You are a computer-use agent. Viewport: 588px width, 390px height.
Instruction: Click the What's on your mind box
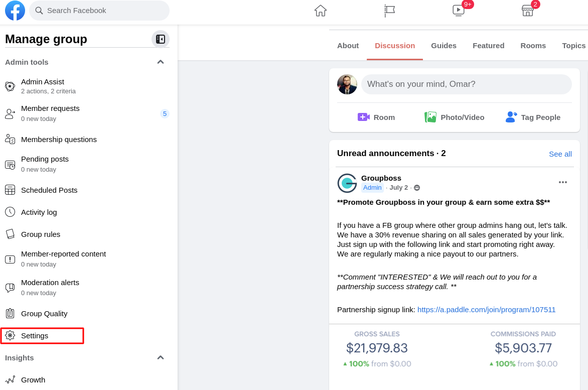(466, 84)
